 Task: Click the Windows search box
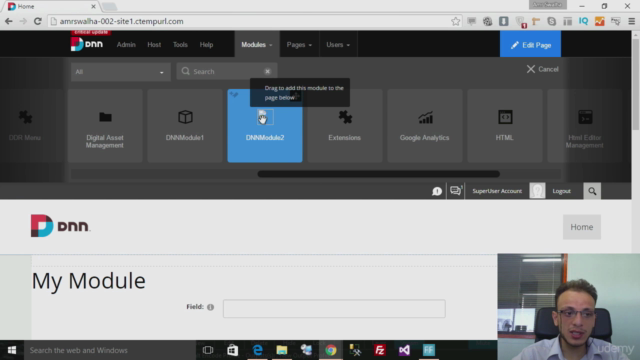pyautogui.click(x=110, y=350)
